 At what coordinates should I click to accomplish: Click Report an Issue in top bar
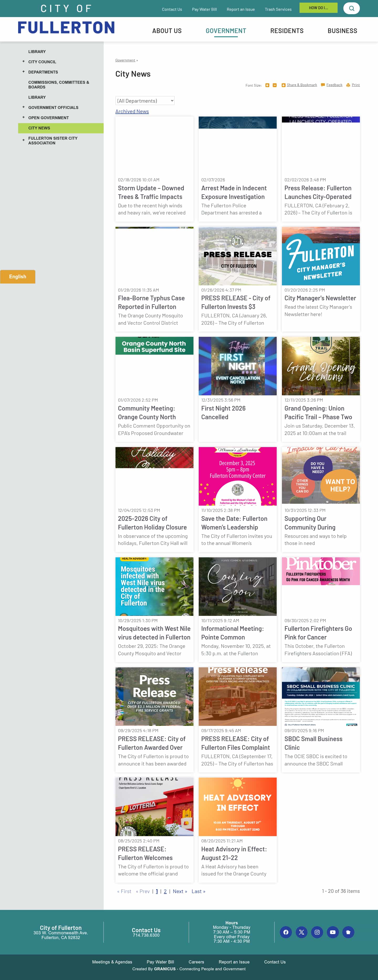pos(241,9)
